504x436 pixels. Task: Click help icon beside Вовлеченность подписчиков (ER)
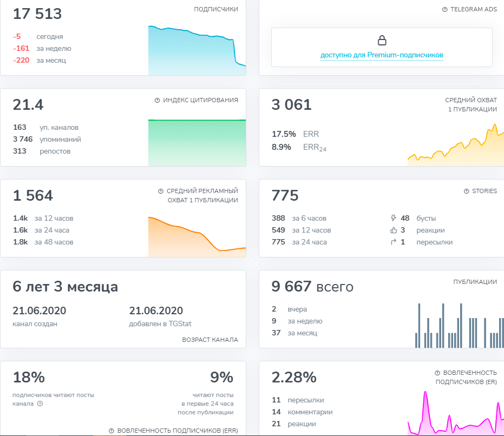tap(437, 373)
